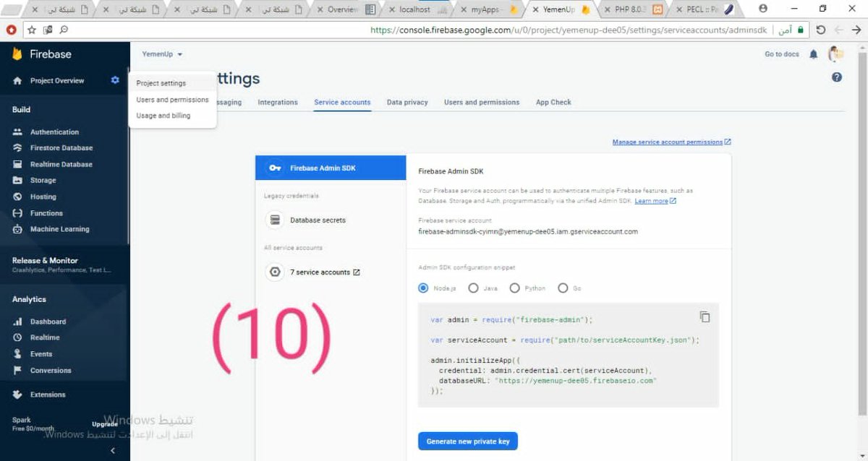868x461 pixels.
Task: Choose Users and permissions menu entry
Action: pyautogui.click(x=172, y=100)
